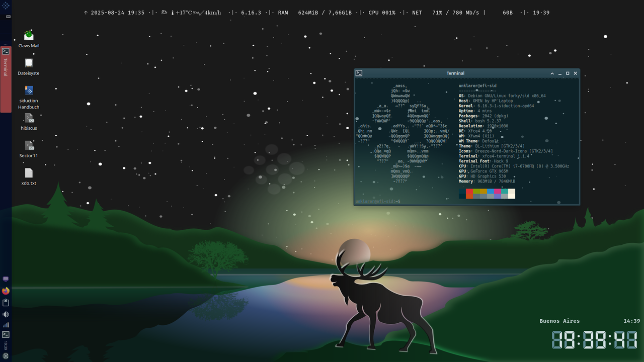Click the unklarer@efi-sid prompt at the terminal bottom
Image resolution: width=644 pixels, height=362 pixels.
click(x=378, y=201)
